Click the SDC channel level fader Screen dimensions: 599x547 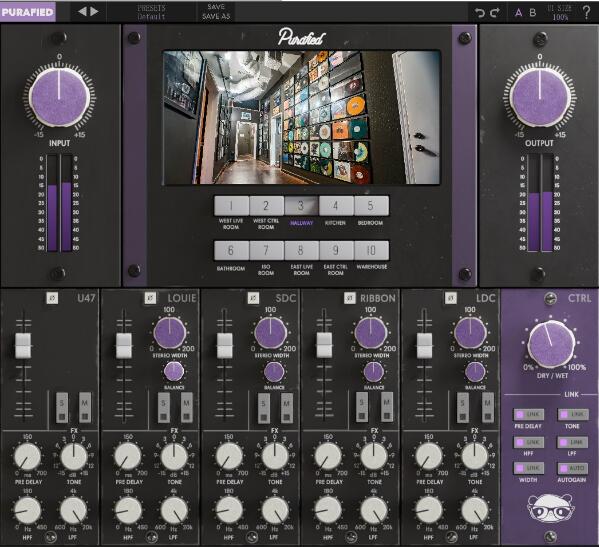224,345
